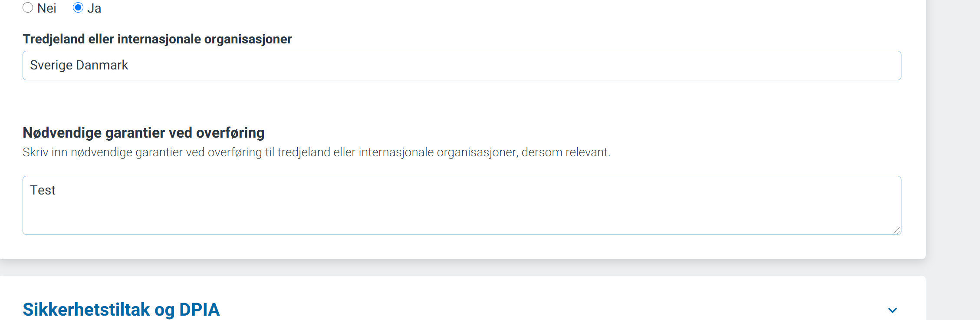
Task: Click the selected Ja radio button
Action: 79,7
